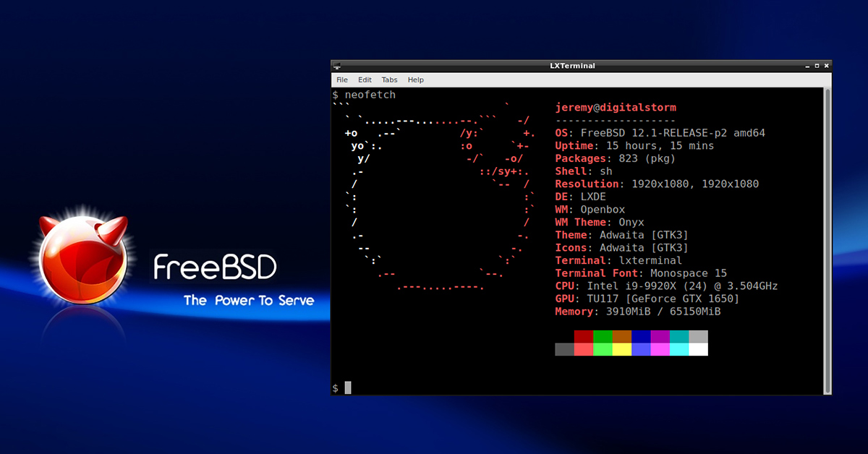Click the jeremy@digitalstorm heading text
Image resolution: width=868 pixels, height=454 pixels.
click(616, 108)
